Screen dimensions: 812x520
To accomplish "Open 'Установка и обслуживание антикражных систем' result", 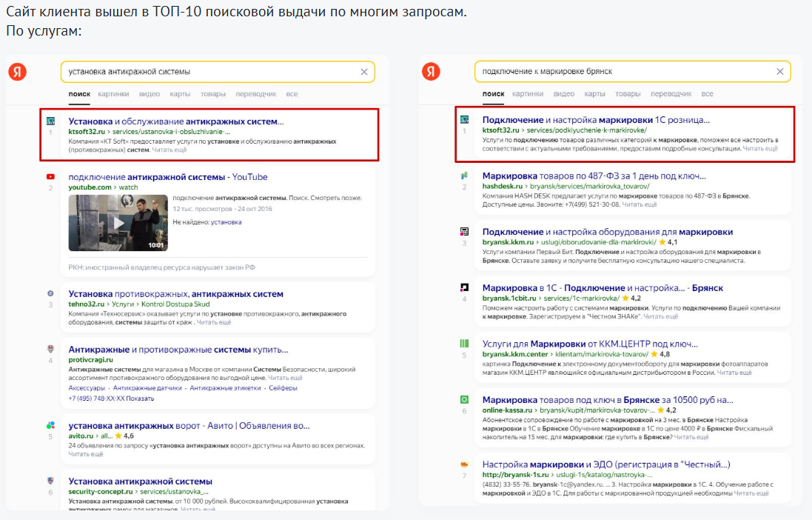I will 176,121.
